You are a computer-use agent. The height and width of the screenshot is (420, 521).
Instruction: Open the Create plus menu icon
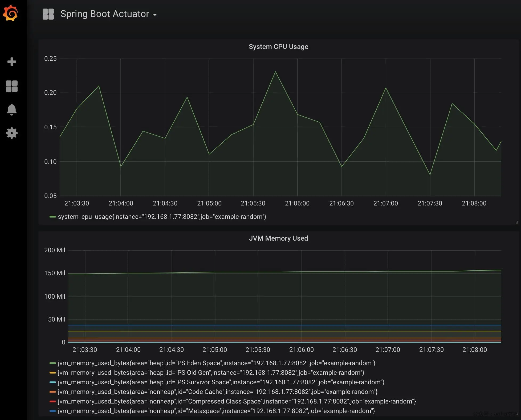click(x=11, y=62)
